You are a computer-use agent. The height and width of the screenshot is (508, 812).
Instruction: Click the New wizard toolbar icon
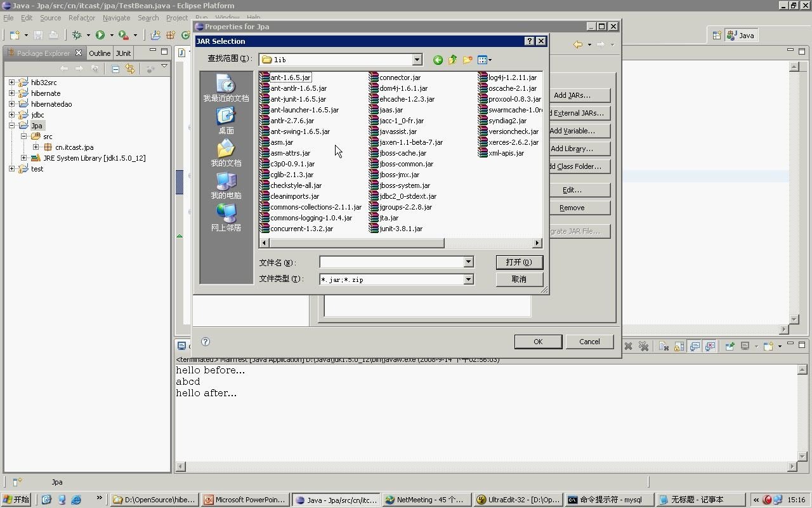[15, 36]
